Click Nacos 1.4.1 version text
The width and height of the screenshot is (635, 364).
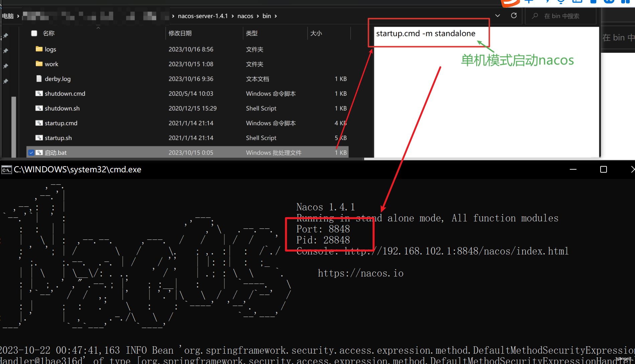pos(326,207)
